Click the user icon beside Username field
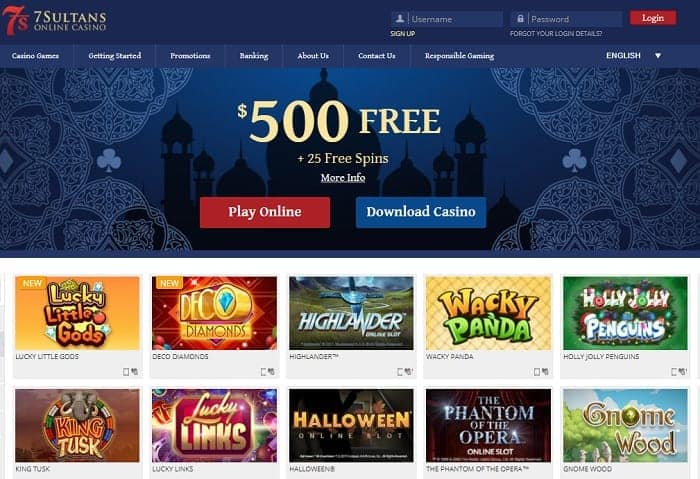This screenshot has width=700, height=479. point(400,18)
